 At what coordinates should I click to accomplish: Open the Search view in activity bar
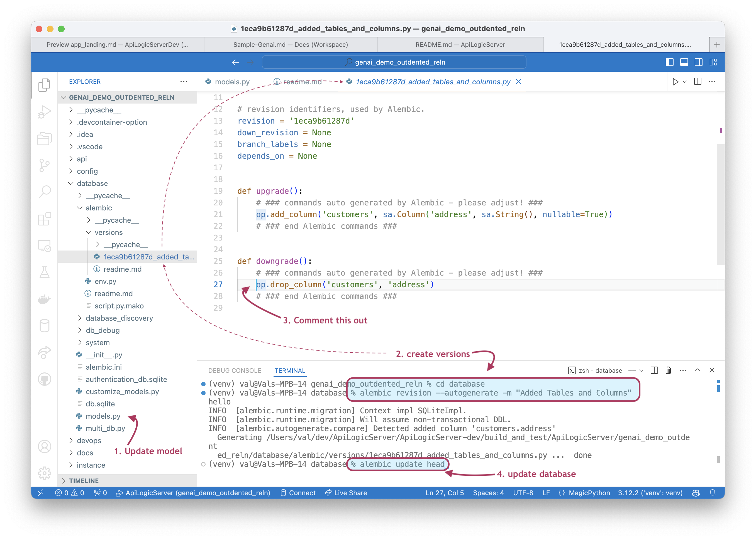pos(44,192)
